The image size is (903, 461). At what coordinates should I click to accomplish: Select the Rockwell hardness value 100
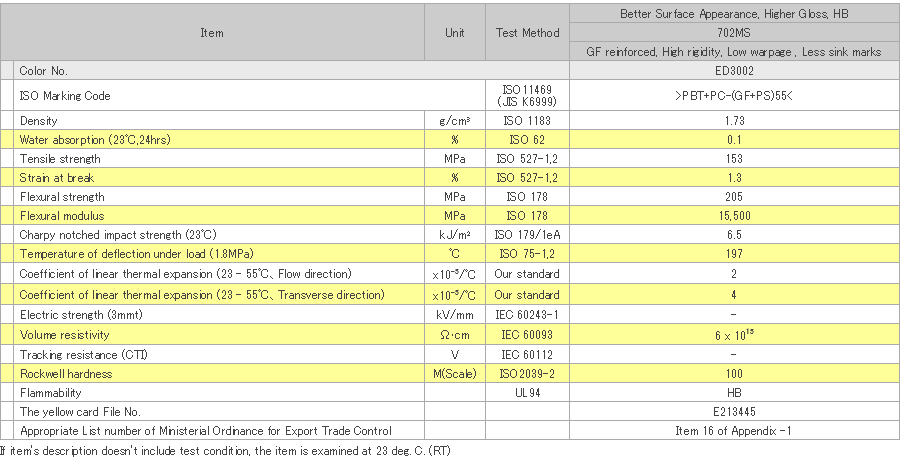coord(734,373)
